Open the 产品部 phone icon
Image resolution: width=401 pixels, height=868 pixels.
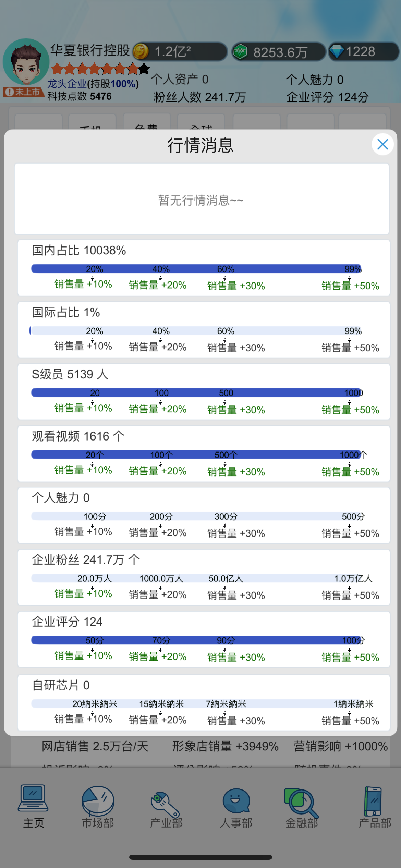click(x=373, y=801)
